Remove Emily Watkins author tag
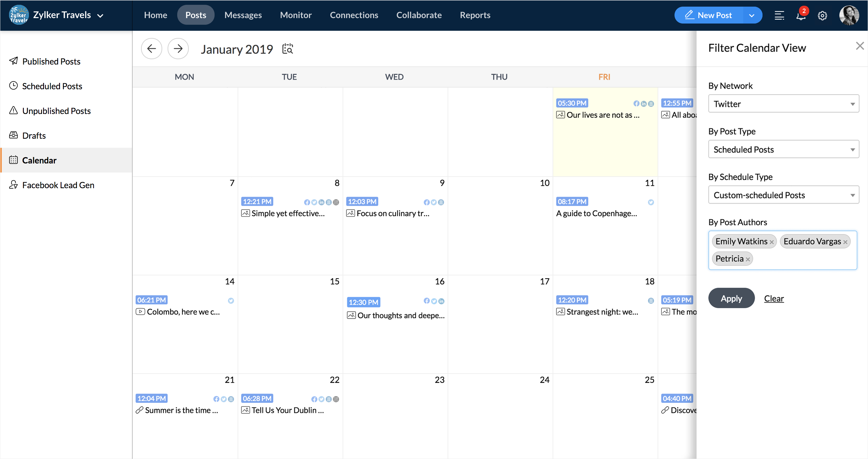868x459 pixels. coord(772,242)
